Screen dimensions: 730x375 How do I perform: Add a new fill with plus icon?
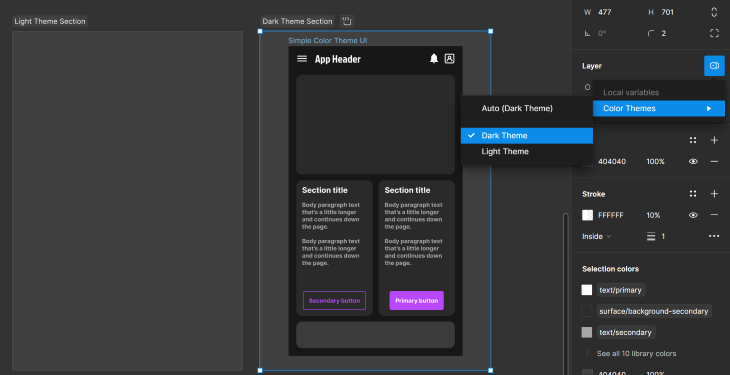[714, 140]
